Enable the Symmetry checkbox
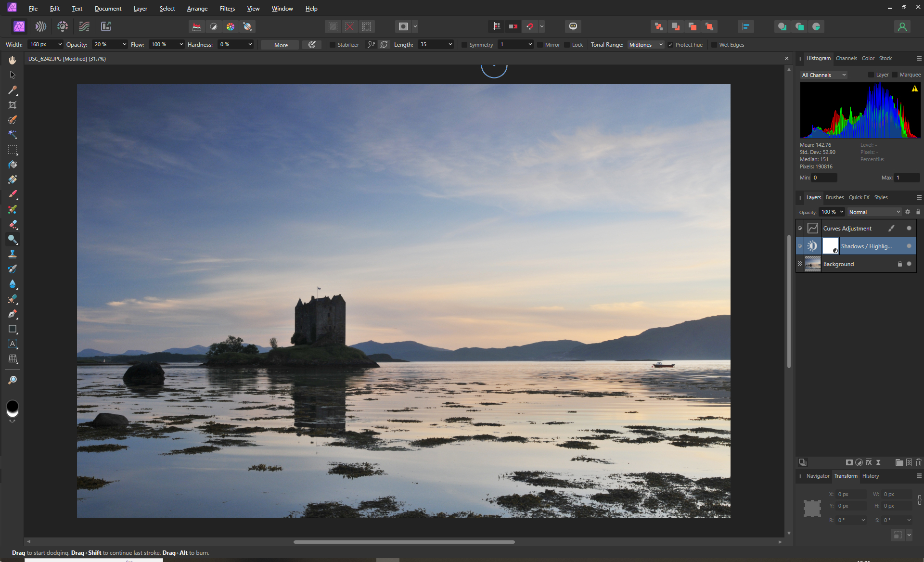 point(464,45)
